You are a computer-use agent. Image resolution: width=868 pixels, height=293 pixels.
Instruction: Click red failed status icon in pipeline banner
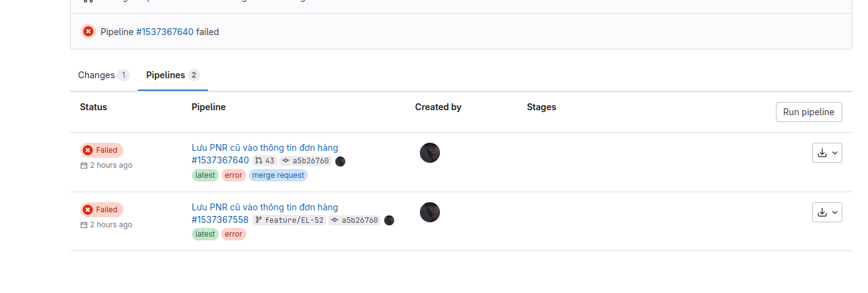coord(88,31)
